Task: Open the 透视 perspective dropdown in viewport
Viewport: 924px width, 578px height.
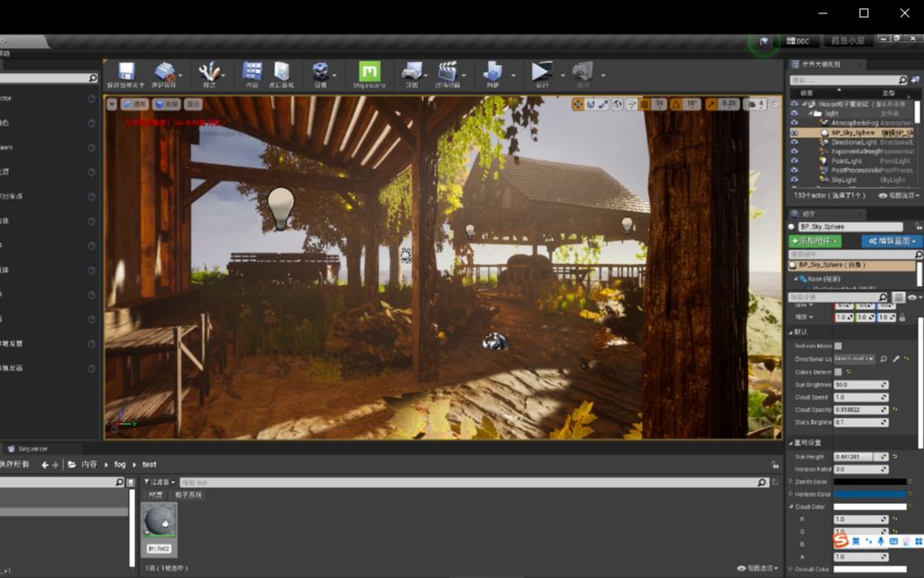Action: coord(135,104)
